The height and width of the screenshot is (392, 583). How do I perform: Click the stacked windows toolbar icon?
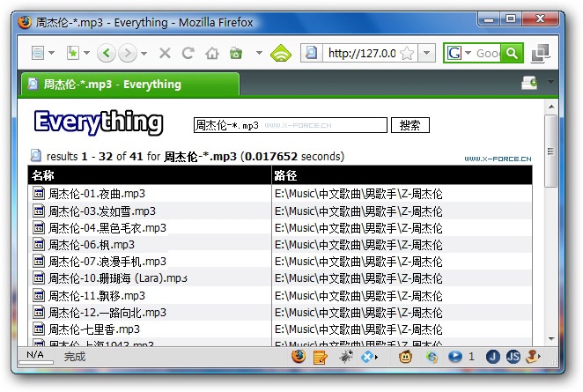541,53
